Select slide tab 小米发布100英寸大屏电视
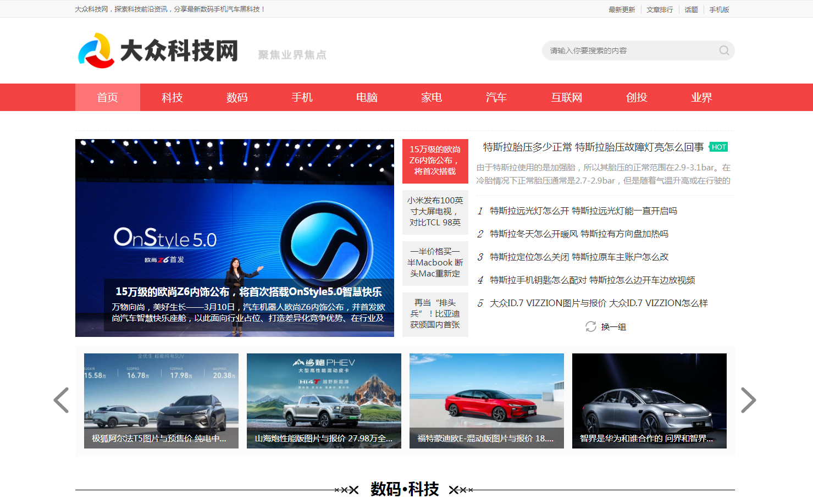This screenshot has width=813, height=504. 435,212
